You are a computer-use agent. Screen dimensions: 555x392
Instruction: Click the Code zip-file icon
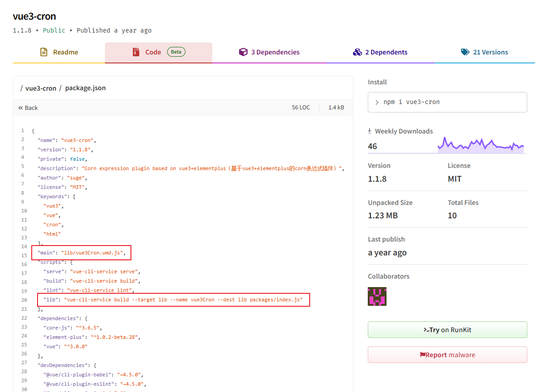[136, 52]
